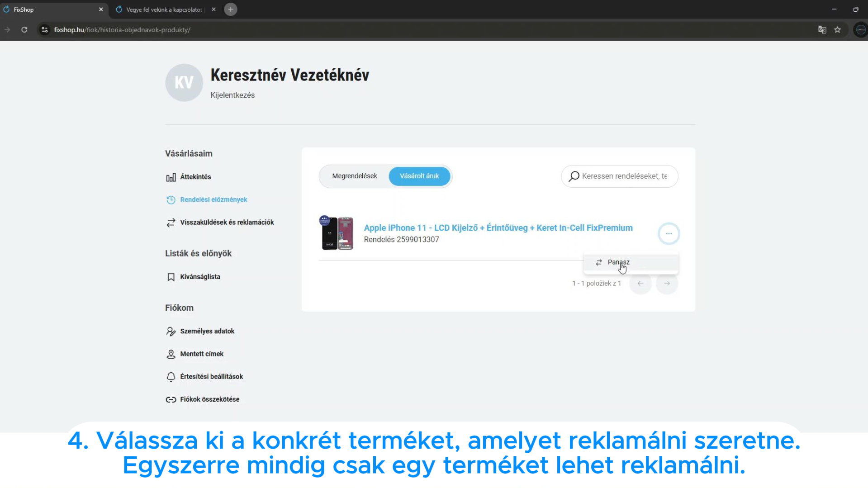Open a new browser tab
The image size is (868, 488).
pyautogui.click(x=231, y=9)
